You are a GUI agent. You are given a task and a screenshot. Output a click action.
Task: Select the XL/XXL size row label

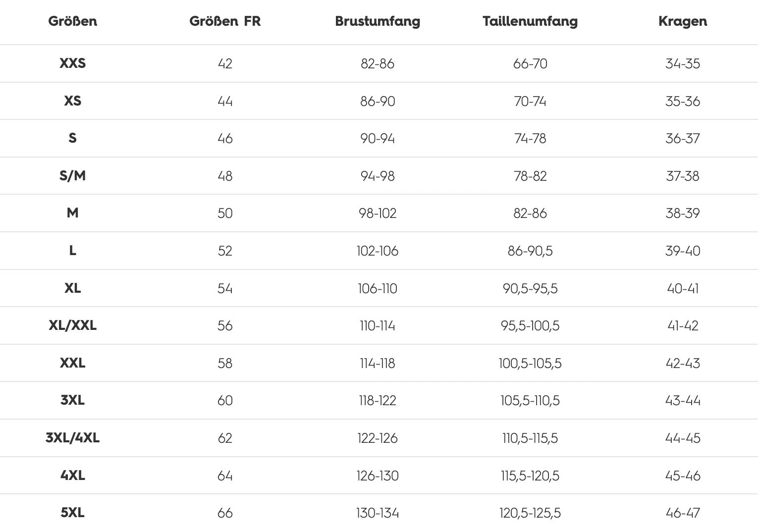pyautogui.click(x=73, y=325)
